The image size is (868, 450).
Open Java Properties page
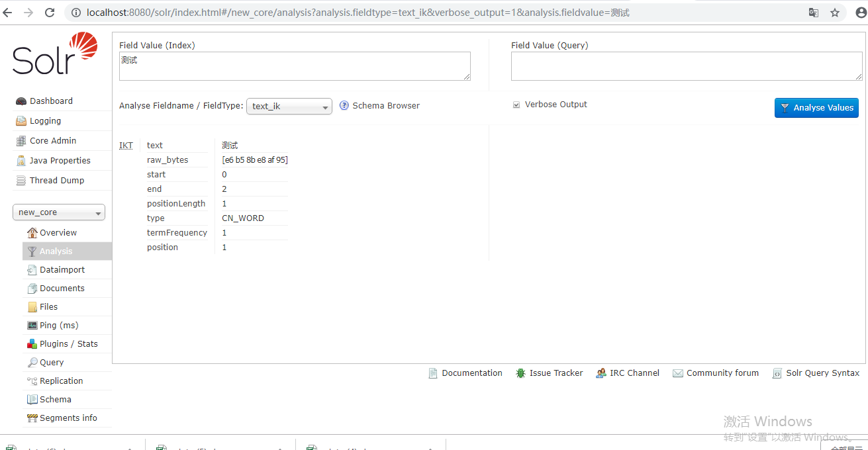point(60,161)
